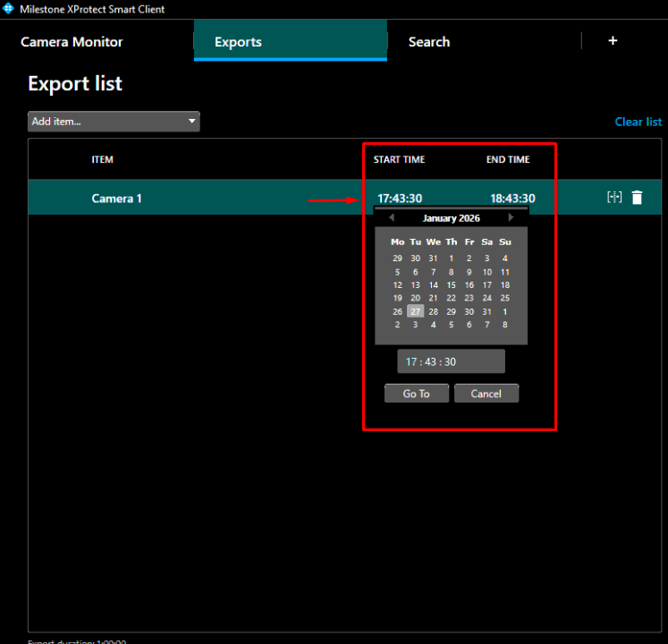Add a new tab with plus icon
The width and height of the screenshot is (668, 644).
click(x=613, y=41)
